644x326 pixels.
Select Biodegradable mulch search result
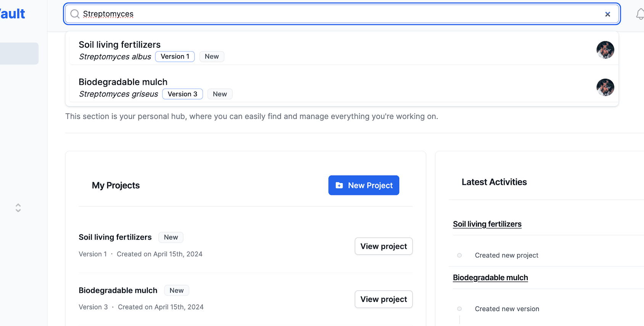click(x=123, y=82)
